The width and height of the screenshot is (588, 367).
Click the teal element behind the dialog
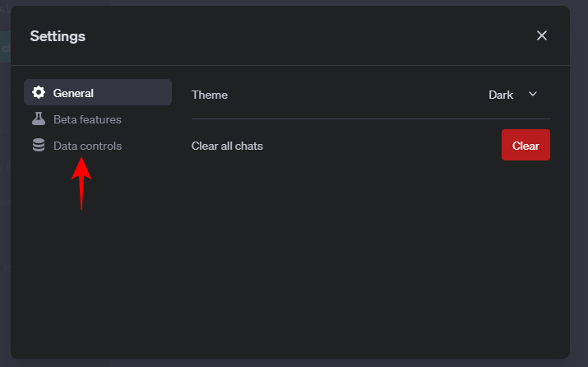4,47
